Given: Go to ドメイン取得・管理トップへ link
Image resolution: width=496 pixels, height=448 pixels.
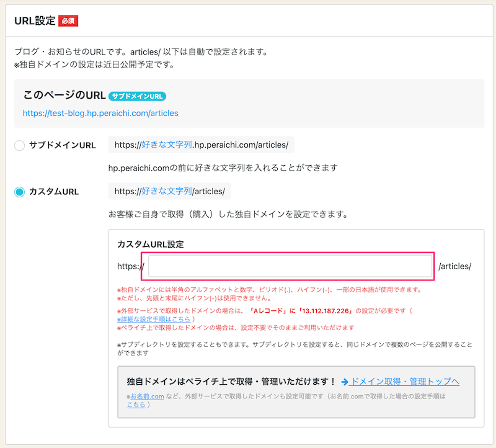Looking at the screenshot, I should 404,382.
